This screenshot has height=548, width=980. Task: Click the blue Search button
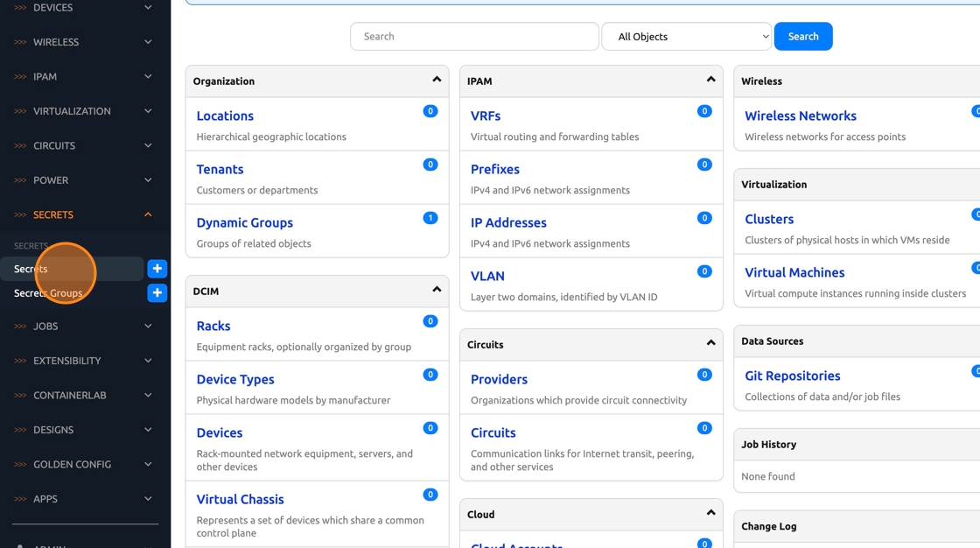(x=802, y=37)
